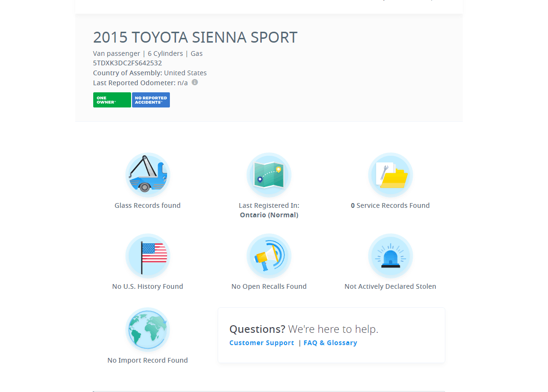The width and height of the screenshot is (548, 392).
Task: Click the info icon beside Last Reported Odometer
Action: tap(194, 82)
